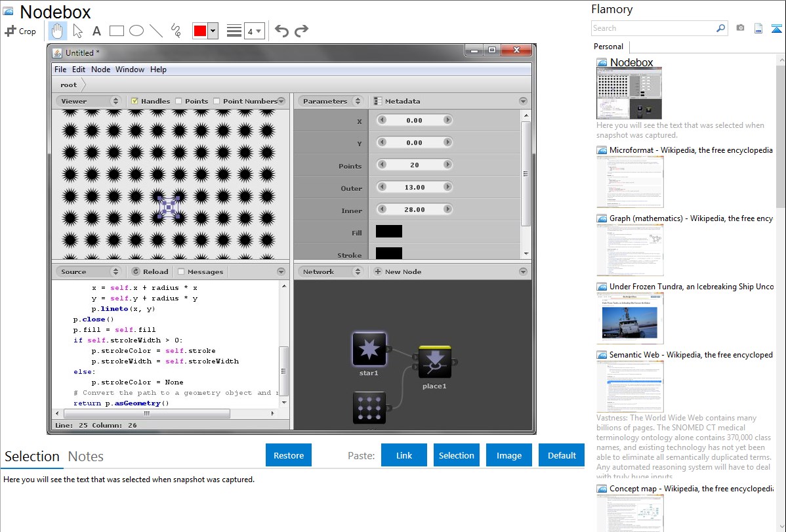Open the Window menu

(130, 69)
